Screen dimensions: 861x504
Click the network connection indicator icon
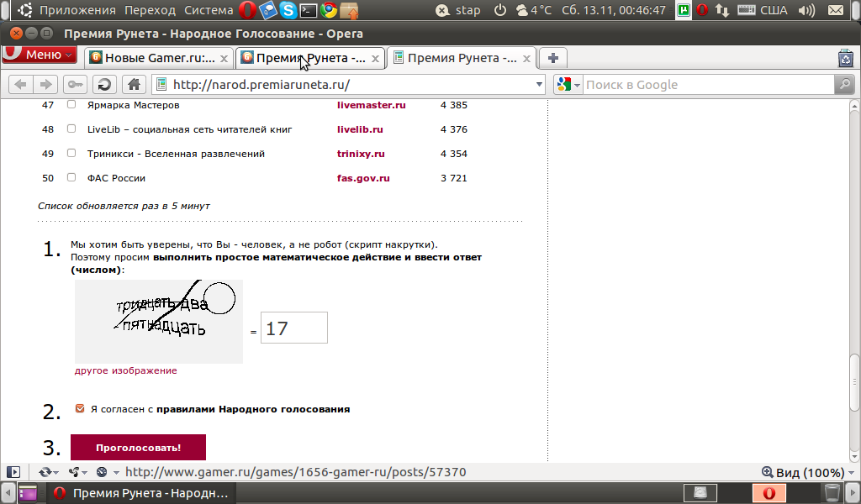(x=722, y=10)
